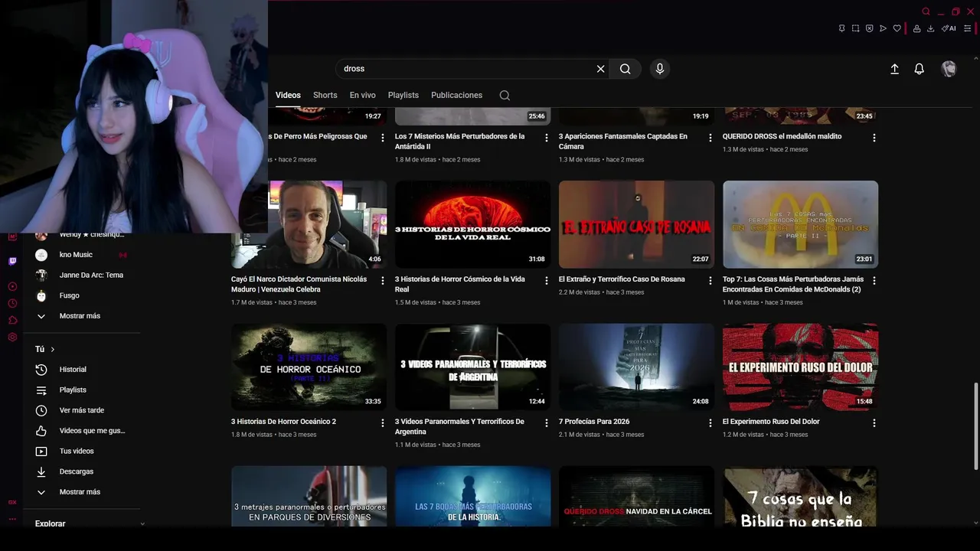Clear the search text 'dross'
Screen dimensions: 980x551
pyautogui.click(x=601, y=69)
